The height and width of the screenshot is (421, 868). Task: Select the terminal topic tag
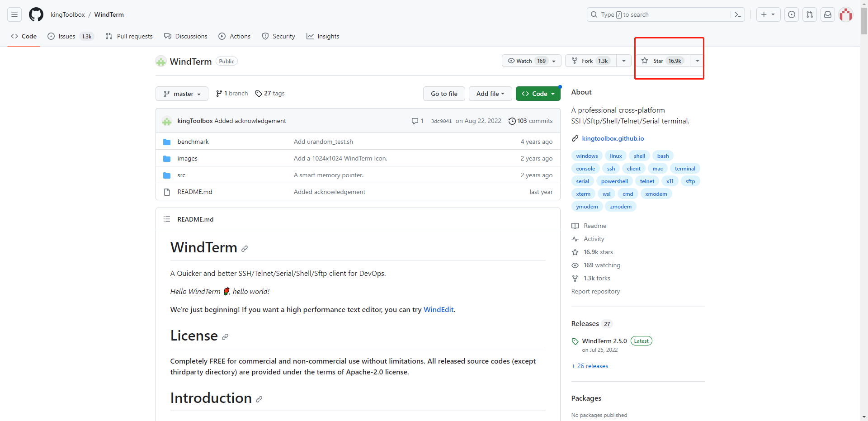coord(685,169)
